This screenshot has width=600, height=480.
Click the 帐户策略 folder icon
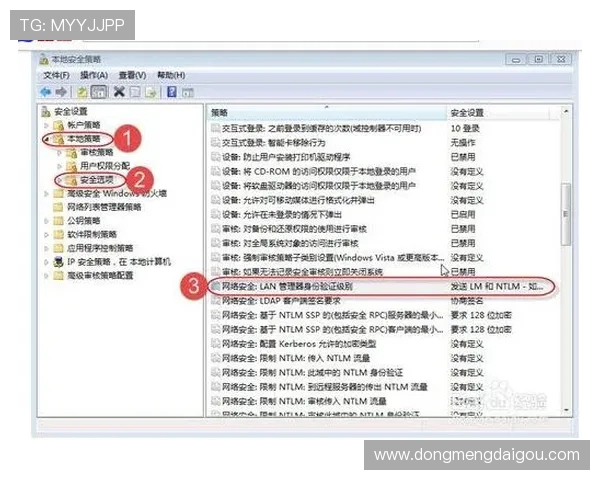pyautogui.click(x=59, y=125)
